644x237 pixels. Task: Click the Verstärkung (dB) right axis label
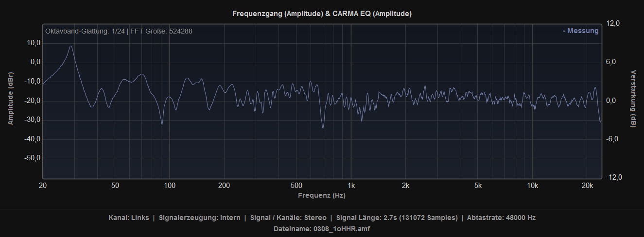pos(633,99)
